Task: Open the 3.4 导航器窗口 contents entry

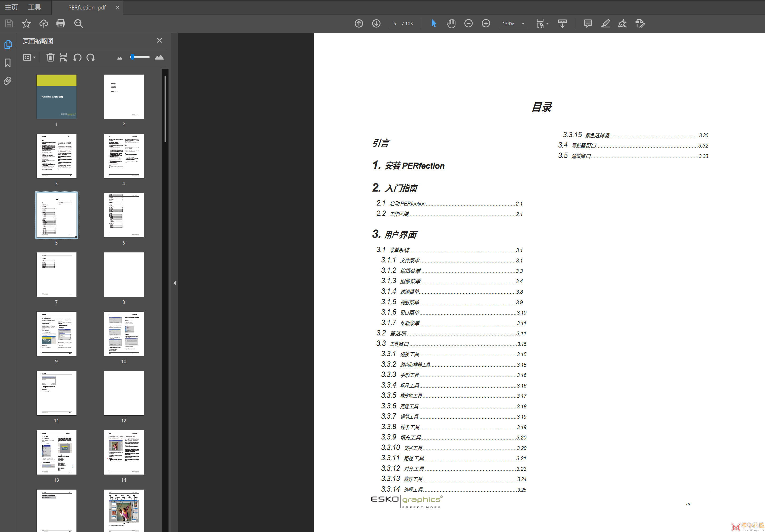Action: (633, 145)
